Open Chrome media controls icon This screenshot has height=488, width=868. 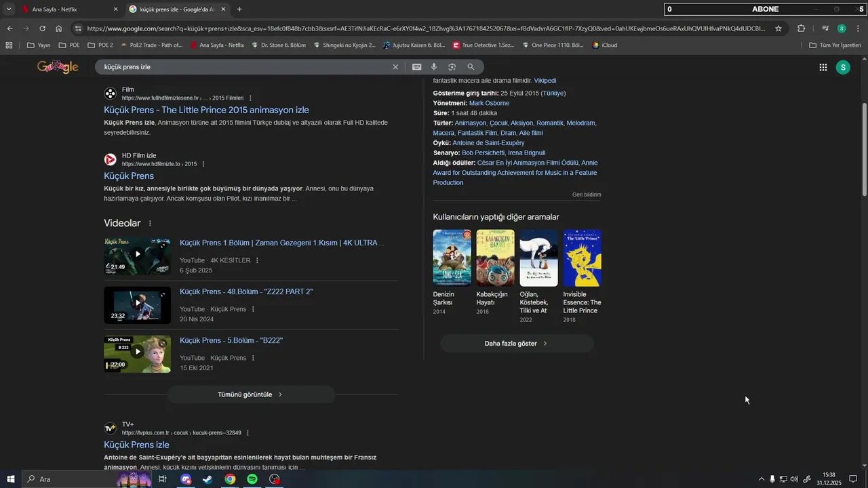[825, 28]
